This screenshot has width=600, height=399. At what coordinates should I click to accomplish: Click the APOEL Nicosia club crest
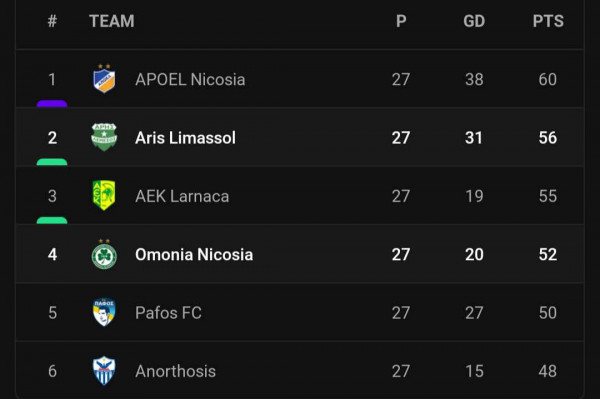tap(104, 79)
